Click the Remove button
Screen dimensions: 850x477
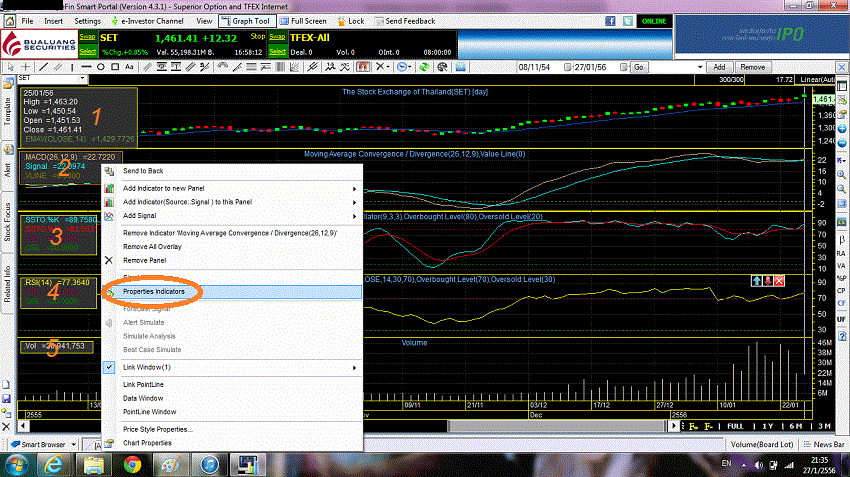752,67
